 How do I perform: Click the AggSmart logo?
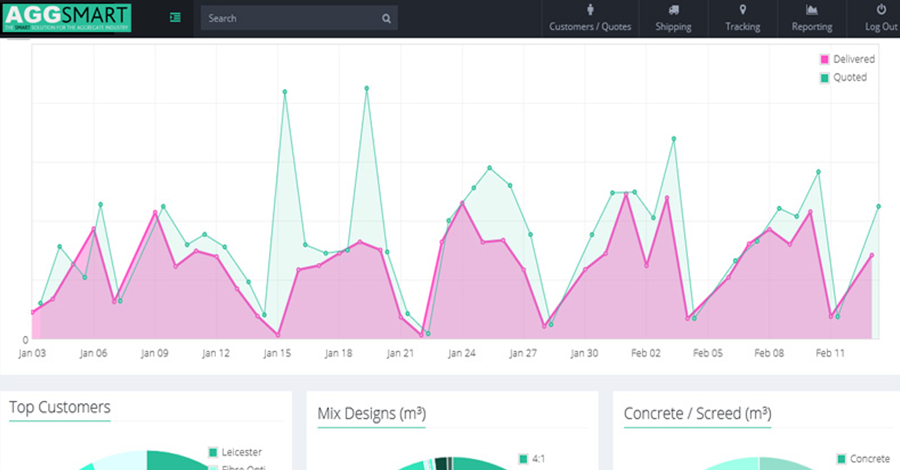click(67, 18)
